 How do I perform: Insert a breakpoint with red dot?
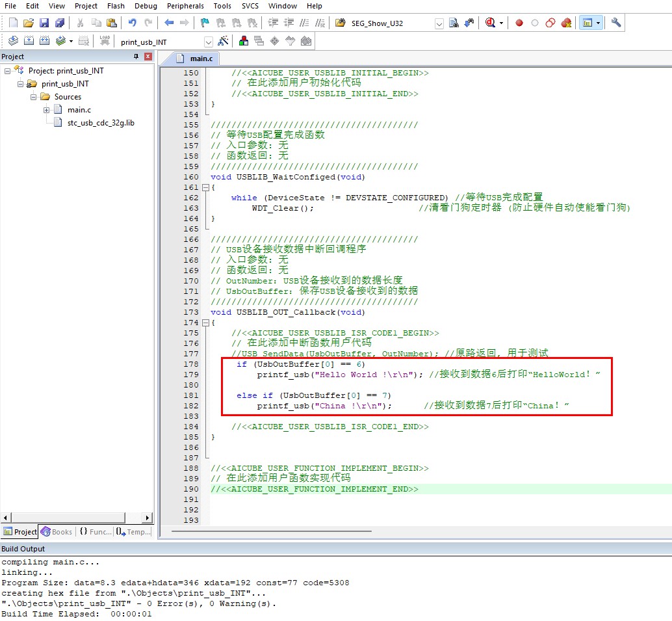click(519, 23)
